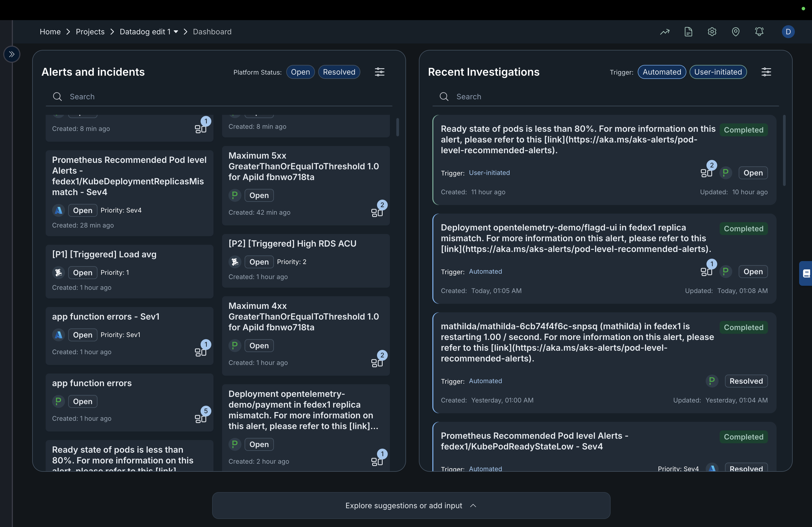The width and height of the screenshot is (812, 527).
Task: Open the settings gear icon
Action: click(712, 31)
